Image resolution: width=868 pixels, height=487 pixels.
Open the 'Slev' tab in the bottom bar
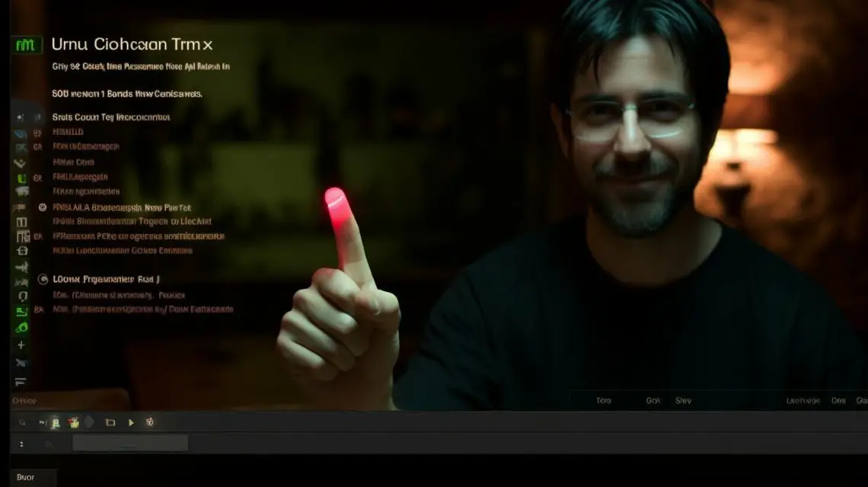pos(683,400)
